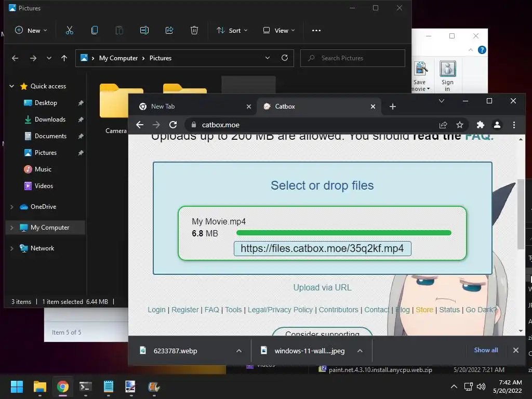Click the Copy icon in Pictures toolbar

coord(95,31)
